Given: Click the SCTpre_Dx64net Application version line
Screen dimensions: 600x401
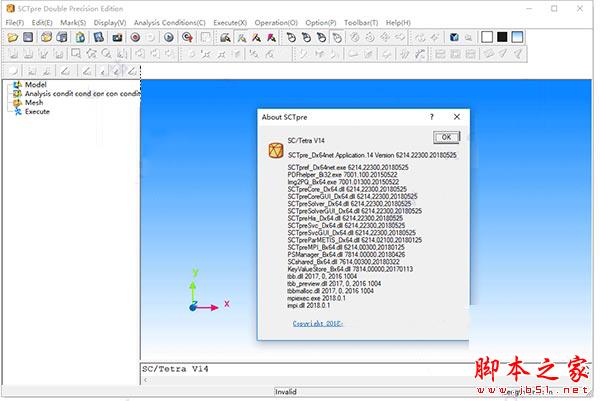Looking at the screenshot, I should click(372, 155).
